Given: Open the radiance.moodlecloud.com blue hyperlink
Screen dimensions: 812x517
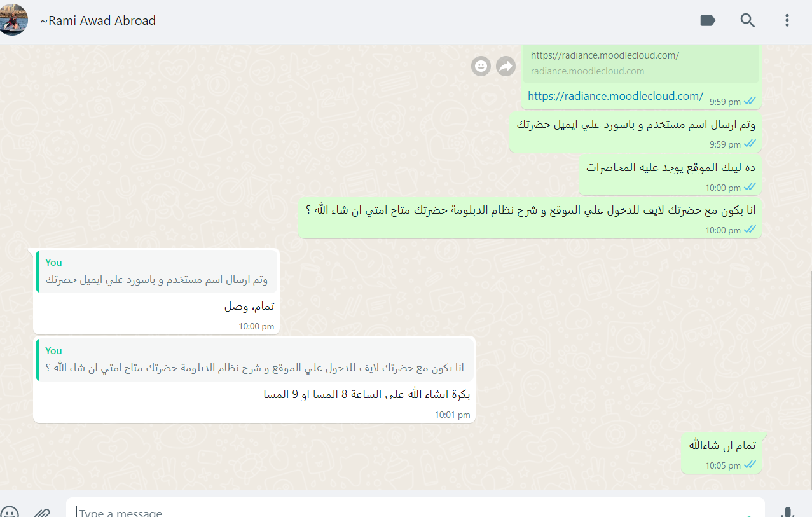Looking at the screenshot, I should 616,96.
